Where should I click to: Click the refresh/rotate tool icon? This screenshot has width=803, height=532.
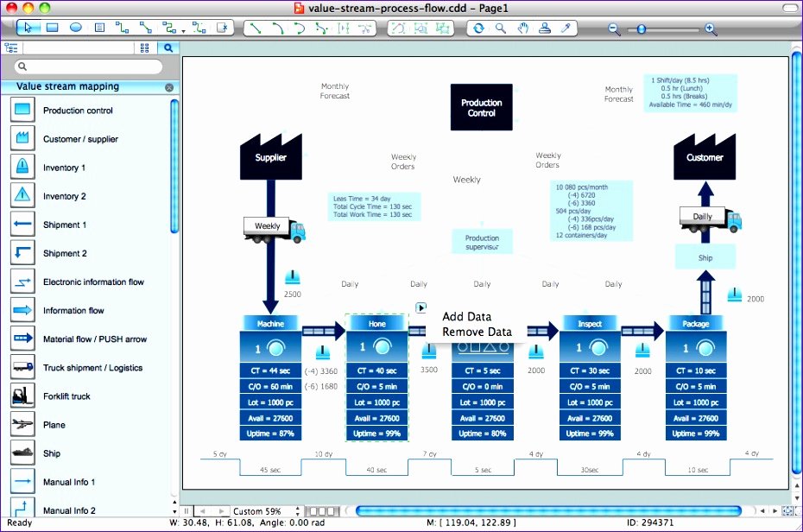(478, 28)
